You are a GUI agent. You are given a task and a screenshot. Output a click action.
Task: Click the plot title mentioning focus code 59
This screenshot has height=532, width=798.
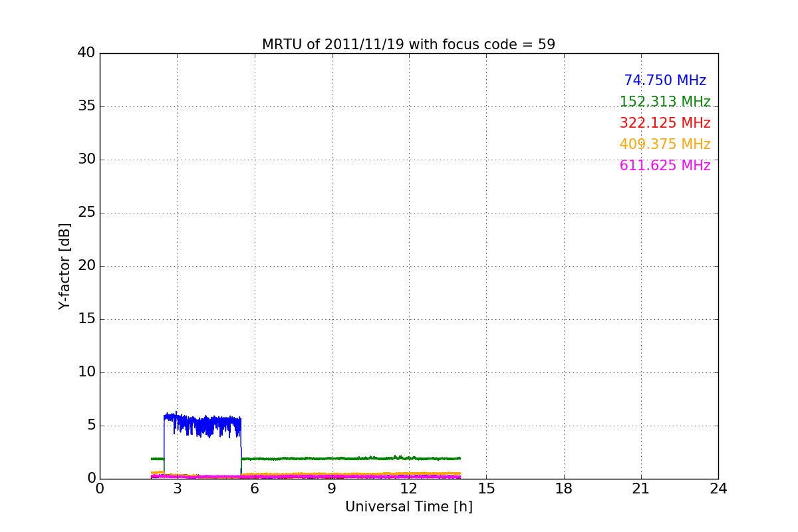pos(408,45)
